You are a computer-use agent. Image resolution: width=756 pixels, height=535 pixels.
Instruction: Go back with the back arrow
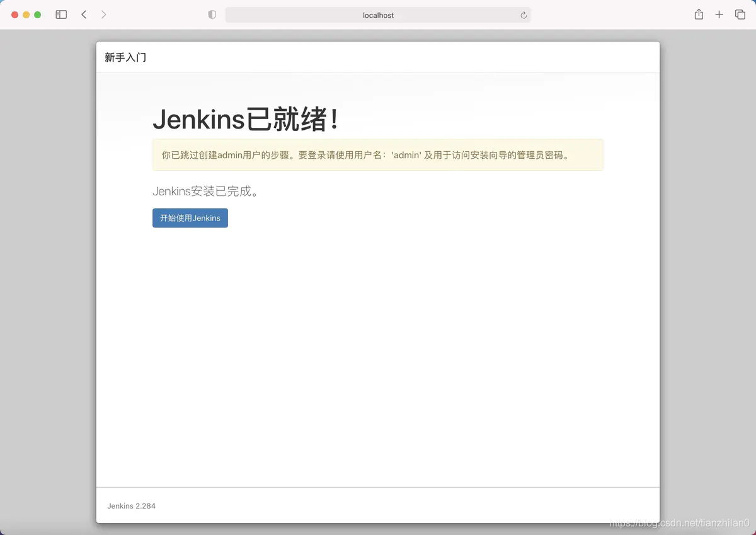tap(84, 14)
